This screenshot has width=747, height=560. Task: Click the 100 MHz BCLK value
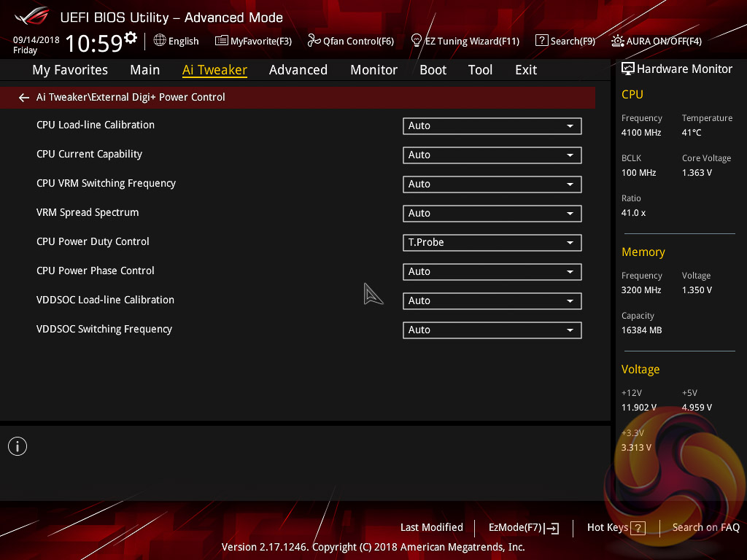[638, 173]
